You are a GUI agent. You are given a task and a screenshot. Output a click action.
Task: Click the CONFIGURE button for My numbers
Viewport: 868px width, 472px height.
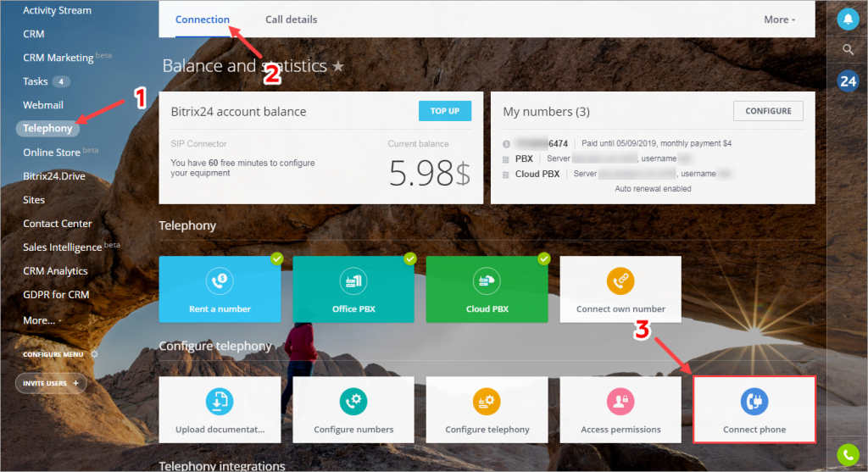click(x=768, y=111)
